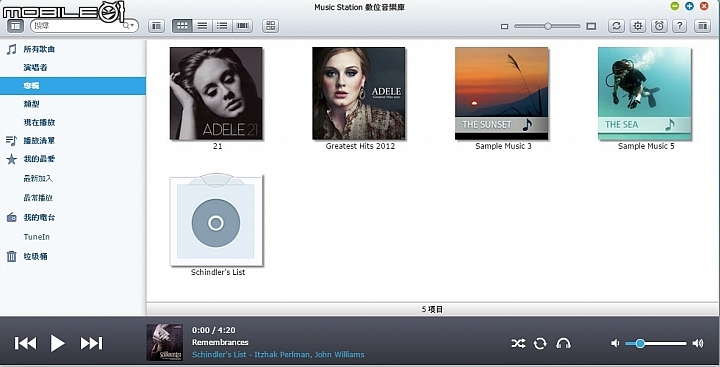
Task: Open the Adele 21 album cover
Action: point(216,93)
